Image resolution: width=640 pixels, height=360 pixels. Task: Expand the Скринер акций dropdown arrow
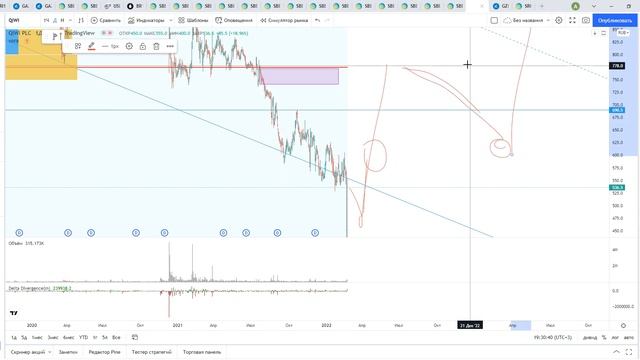tap(50, 352)
